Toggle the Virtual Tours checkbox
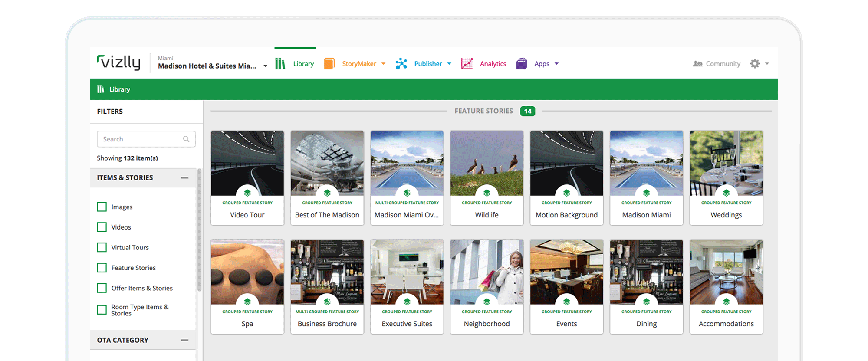This screenshot has width=868, height=361. point(102,247)
